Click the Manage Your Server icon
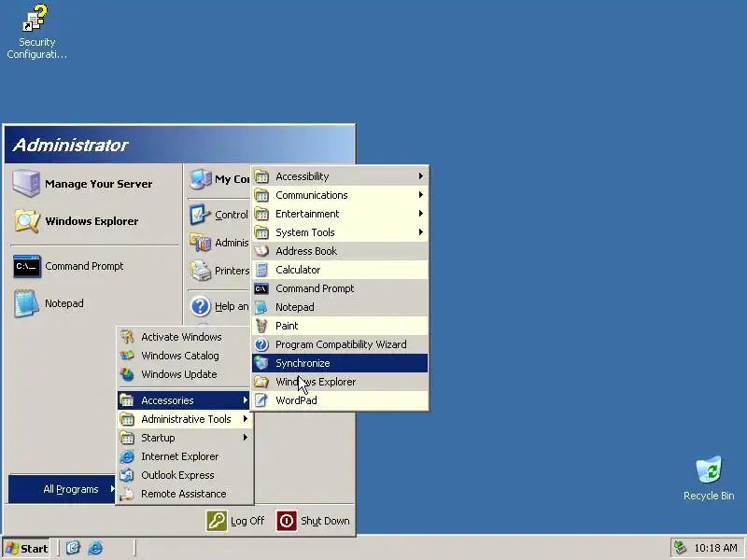 pos(26,183)
